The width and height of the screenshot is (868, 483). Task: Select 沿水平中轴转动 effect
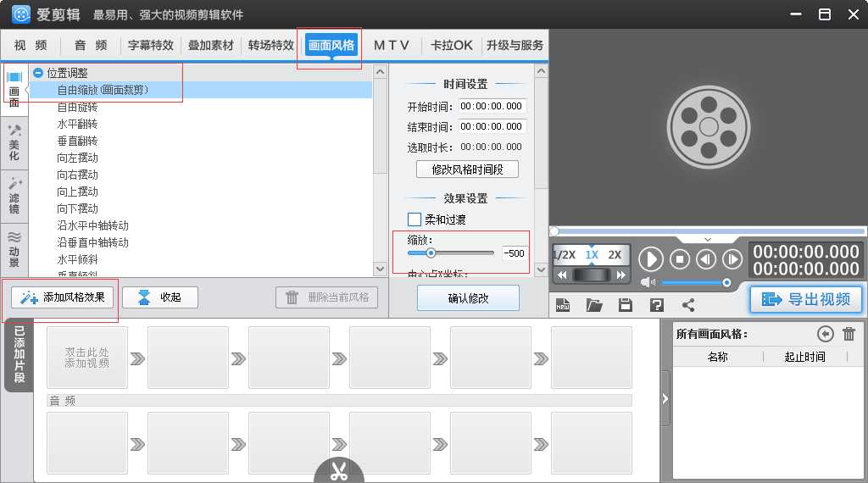pos(93,225)
